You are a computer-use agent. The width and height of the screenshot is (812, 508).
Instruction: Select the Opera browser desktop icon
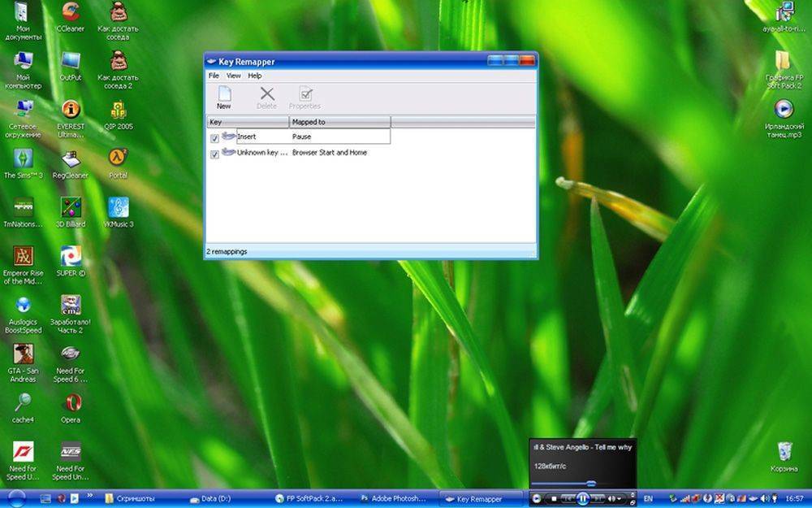(71, 403)
